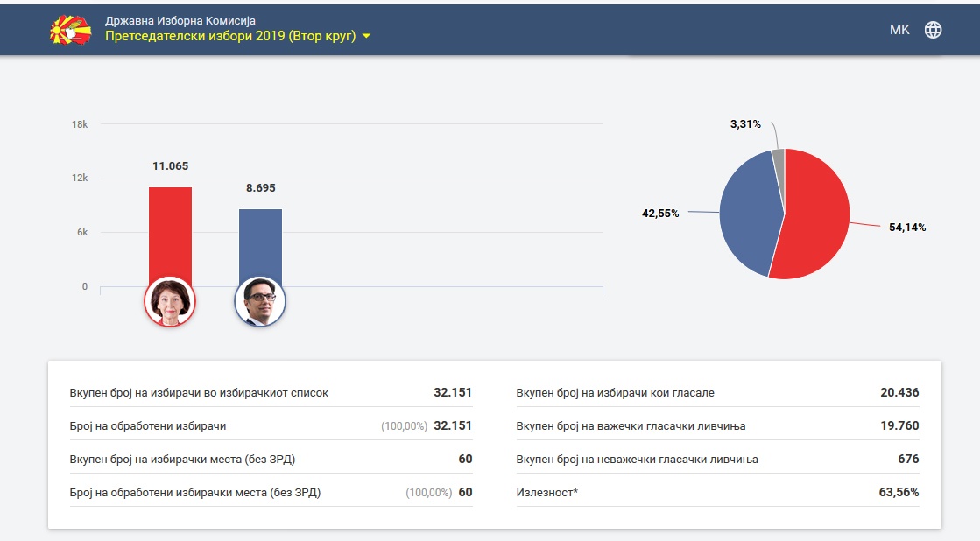This screenshot has height=541, width=980.
Task: Open the Претседателски избори 2019 title menu
Action: point(230,36)
